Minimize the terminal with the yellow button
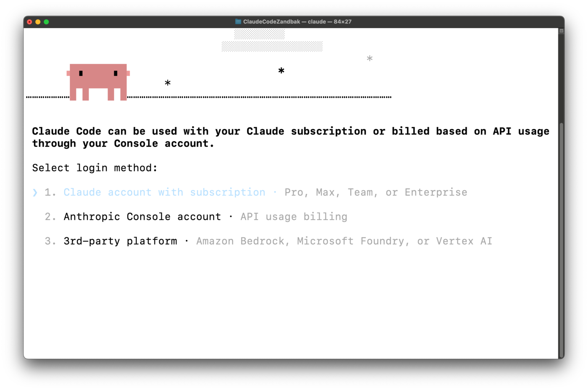 38,22
